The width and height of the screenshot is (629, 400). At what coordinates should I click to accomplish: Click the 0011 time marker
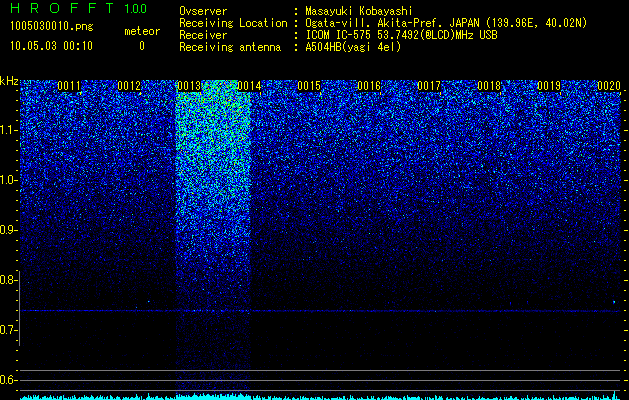tap(69, 86)
